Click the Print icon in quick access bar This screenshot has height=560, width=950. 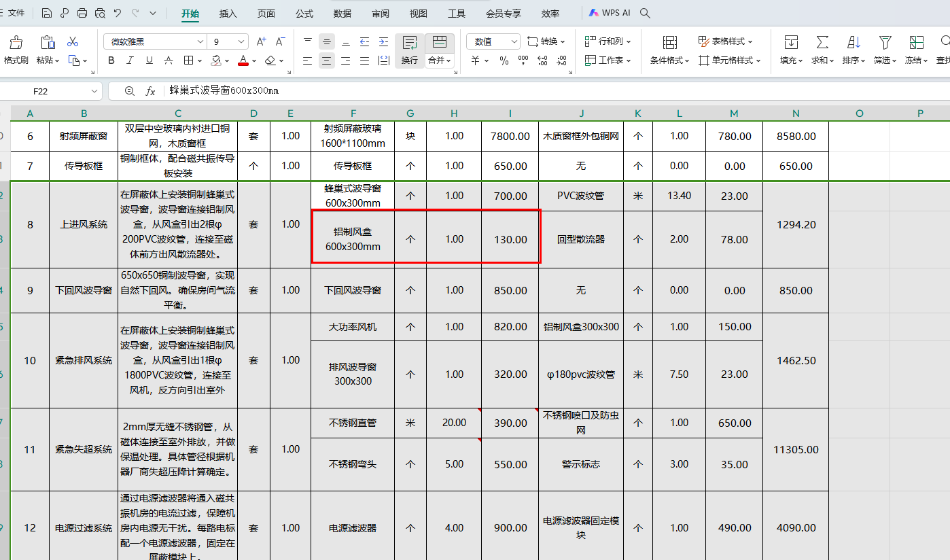click(x=82, y=13)
